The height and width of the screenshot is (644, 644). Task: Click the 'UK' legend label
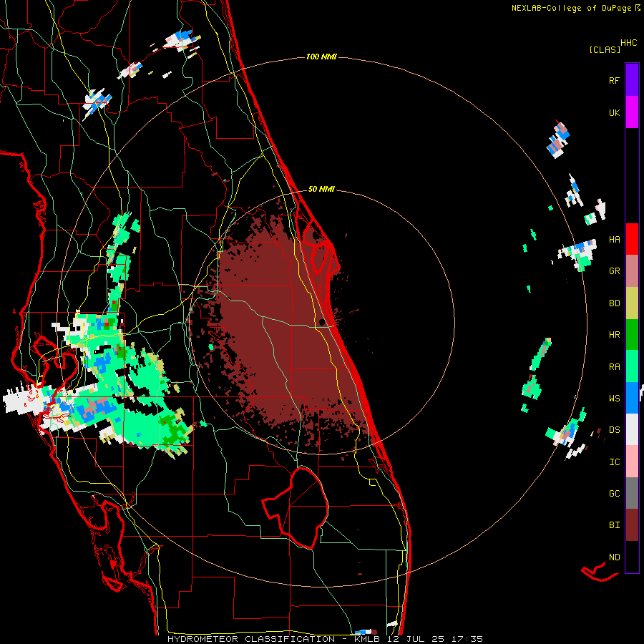[x=614, y=113]
